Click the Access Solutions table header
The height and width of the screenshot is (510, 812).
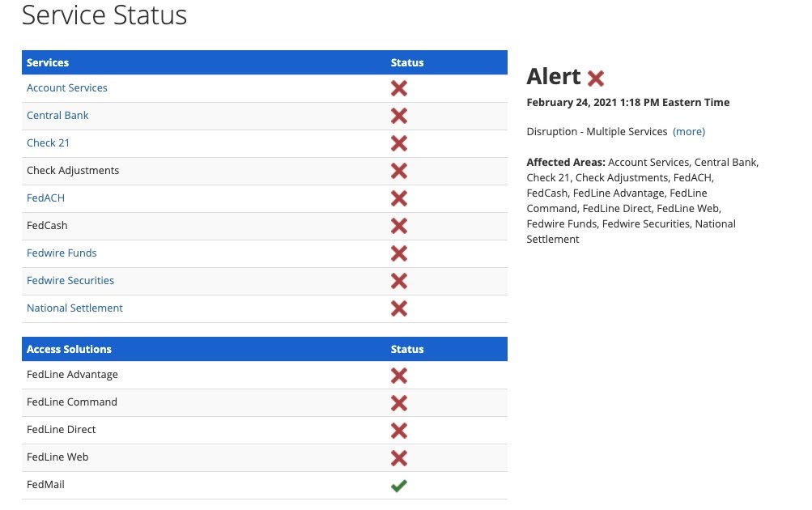[x=69, y=349]
